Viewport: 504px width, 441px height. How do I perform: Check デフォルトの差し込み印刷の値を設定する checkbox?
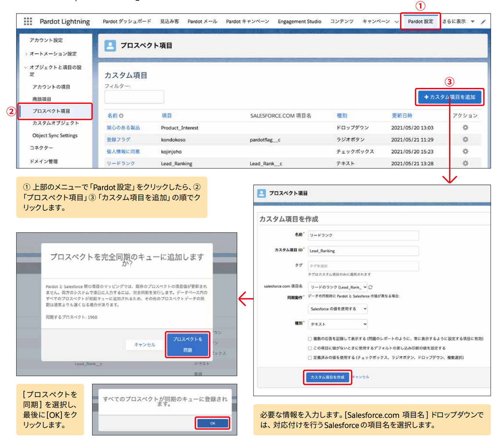pyautogui.click(x=310, y=348)
